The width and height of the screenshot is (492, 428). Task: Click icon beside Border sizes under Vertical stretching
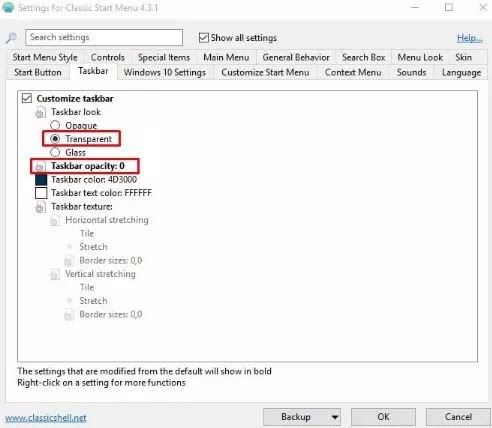(69, 315)
